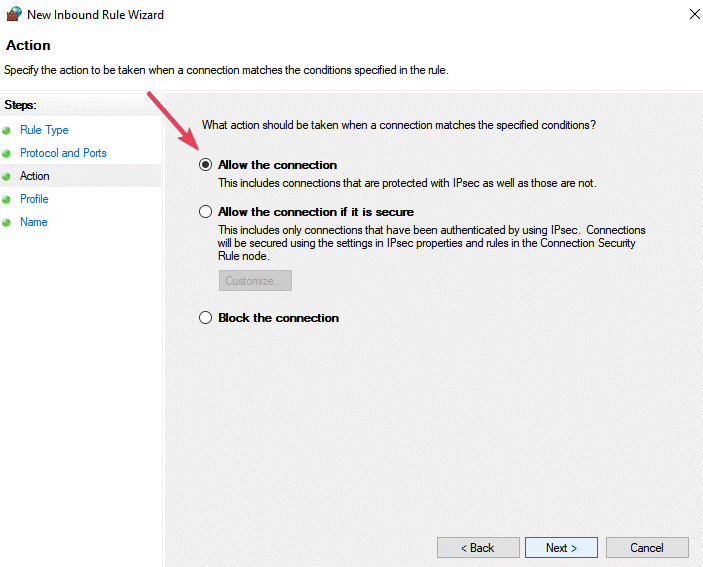Viewport: 703px width, 567px height.
Task: Click the firewall wizard icon in title bar
Action: (13, 15)
